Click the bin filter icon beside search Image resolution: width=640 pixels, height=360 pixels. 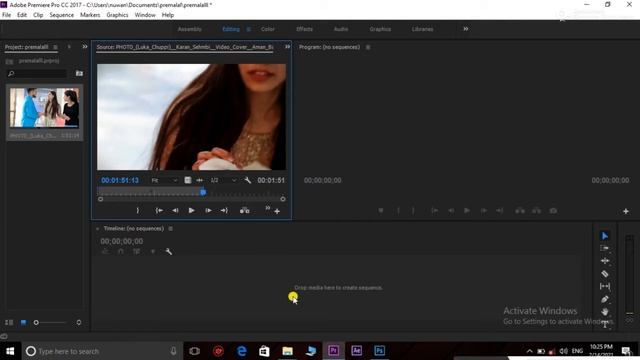(x=79, y=73)
